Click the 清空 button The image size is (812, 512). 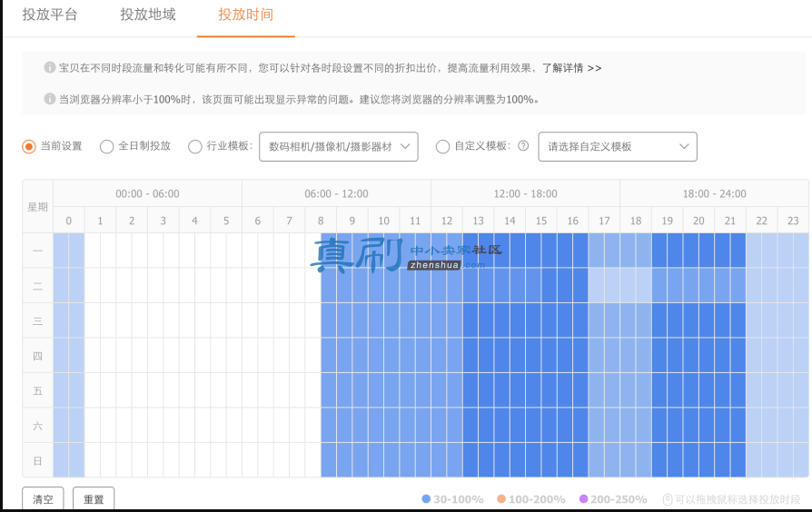click(x=43, y=499)
